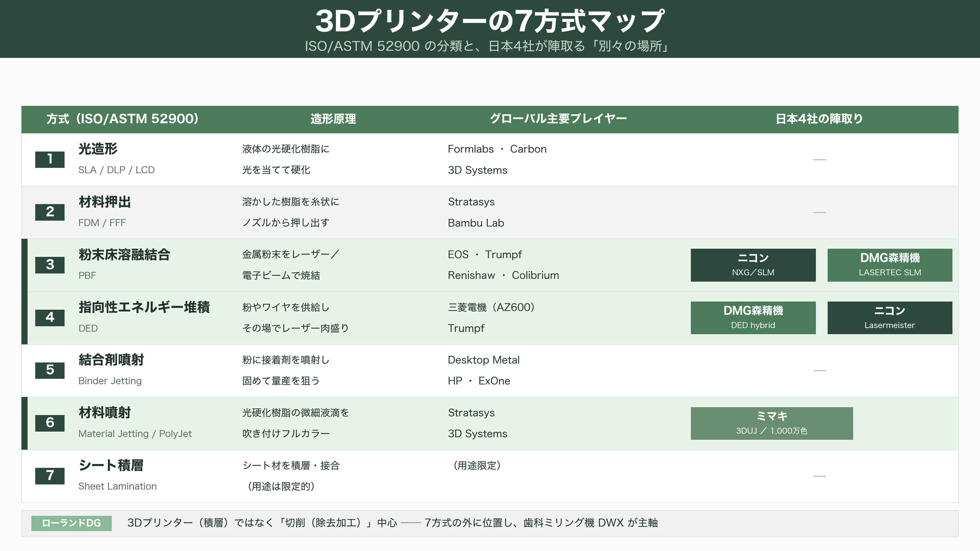Select the 材料押出 method name
This screenshot has width=980, height=551.
click(x=105, y=202)
